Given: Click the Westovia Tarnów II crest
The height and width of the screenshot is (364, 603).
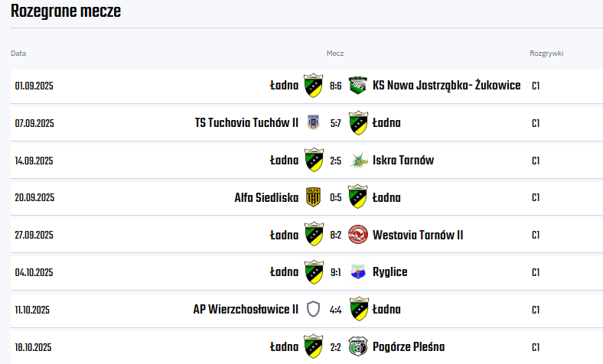Looking at the screenshot, I should [358, 235].
